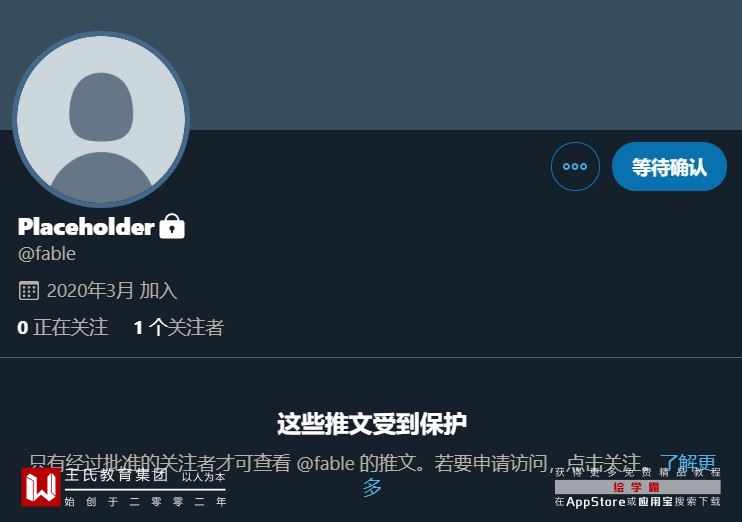Click the calendar icon before join date
Viewport: 742px width, 522px height.
(28, 291)
